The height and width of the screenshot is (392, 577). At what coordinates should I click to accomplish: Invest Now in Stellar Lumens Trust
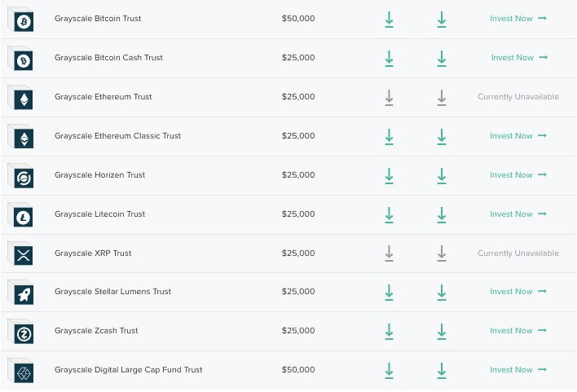518,292
